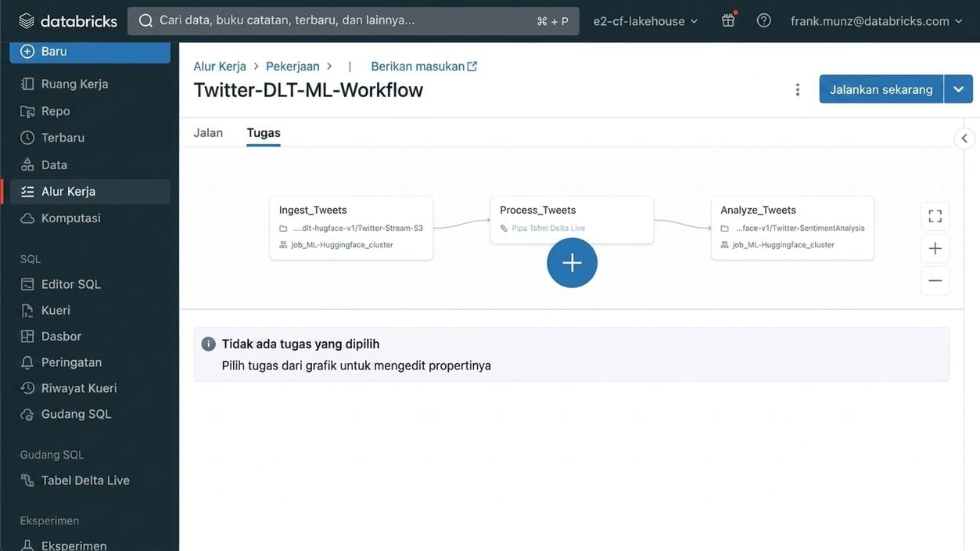The image size is (980, 551).
Task: Click the Terbaru clock icon
Action: tap(27, 138)
